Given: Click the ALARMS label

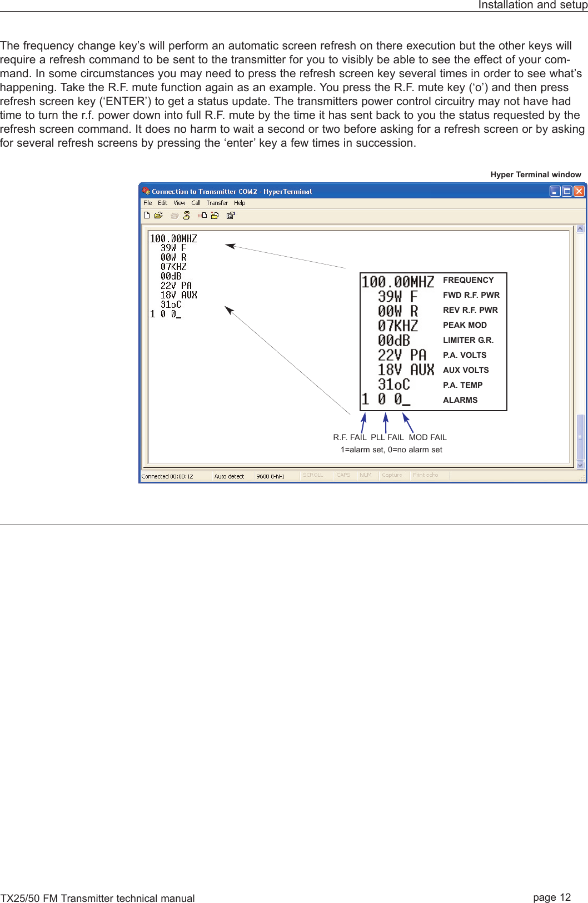Looking at the screenshot, I should (460, 400).
